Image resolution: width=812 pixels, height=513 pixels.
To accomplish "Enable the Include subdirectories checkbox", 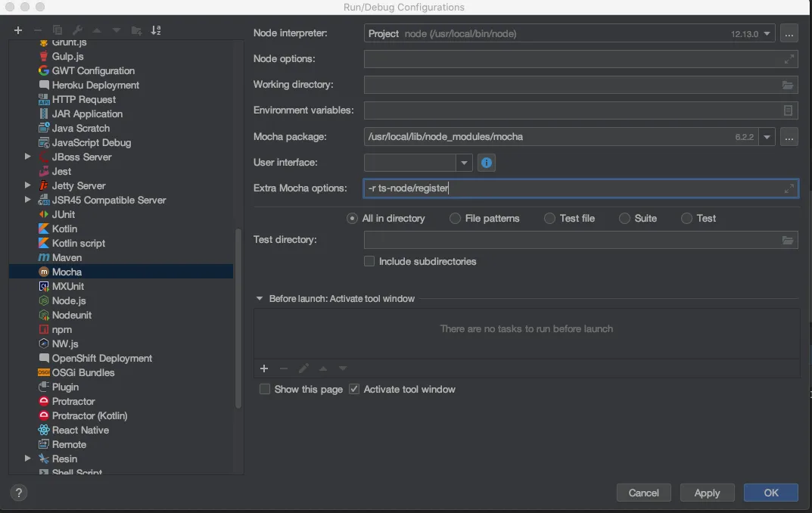I will point(369,261).
